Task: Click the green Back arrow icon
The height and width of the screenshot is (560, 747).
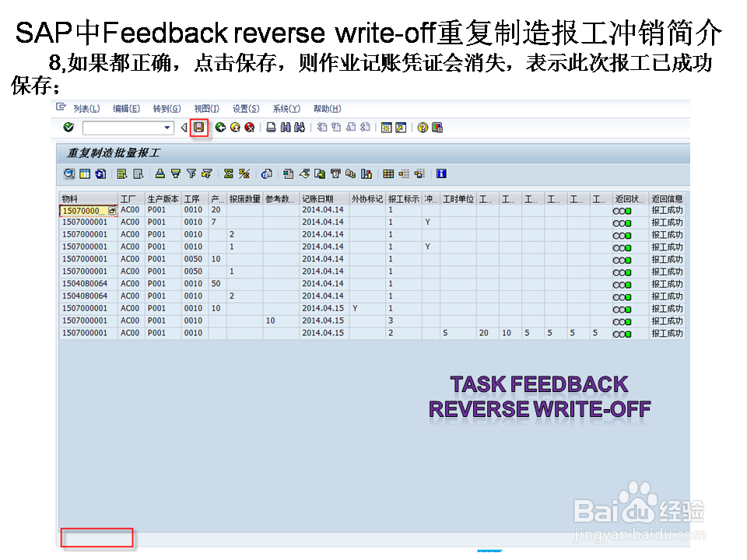Action: point(220,127)
